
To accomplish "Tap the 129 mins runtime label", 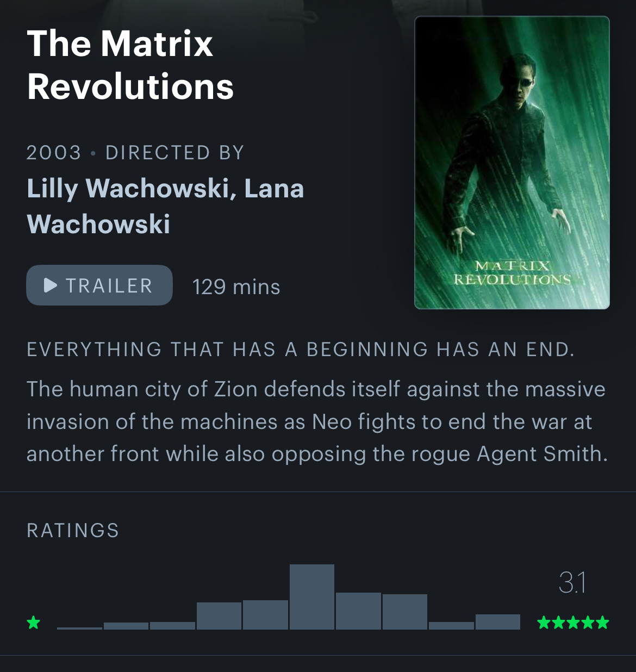I will pos(236,287).
